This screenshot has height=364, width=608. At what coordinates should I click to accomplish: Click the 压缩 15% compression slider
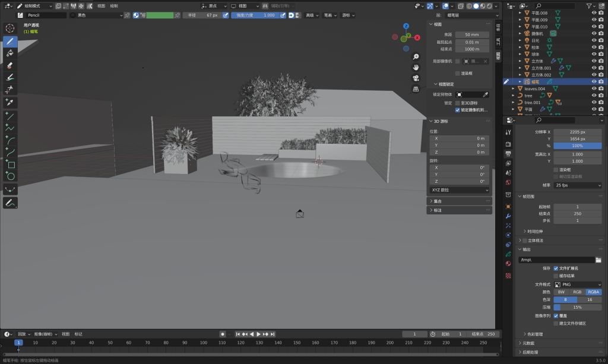tap(577, 308)
